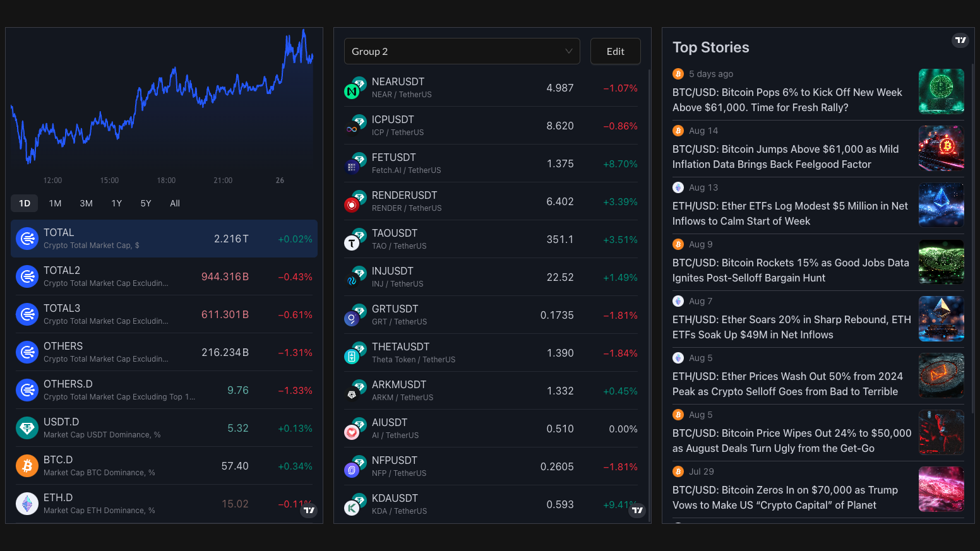This screenshot has height=551, width=980.
Task: Click USDT.D value 5.32
Action: (238, 428)
